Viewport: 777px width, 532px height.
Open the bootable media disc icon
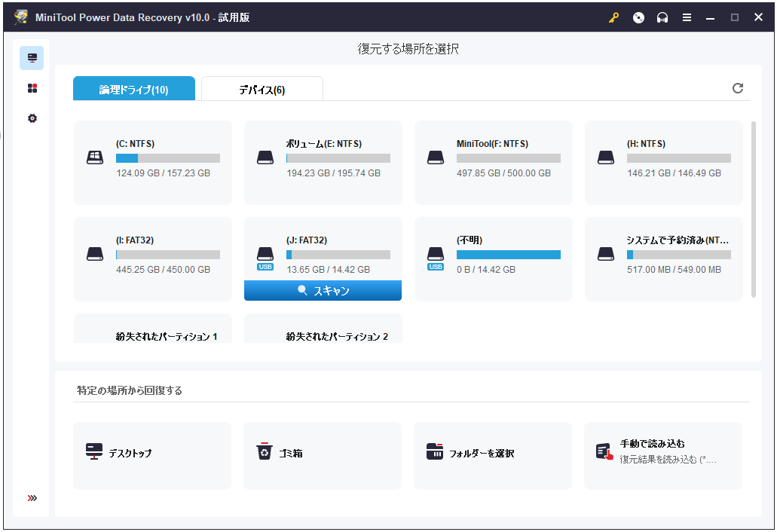click(x=638, y=18)
